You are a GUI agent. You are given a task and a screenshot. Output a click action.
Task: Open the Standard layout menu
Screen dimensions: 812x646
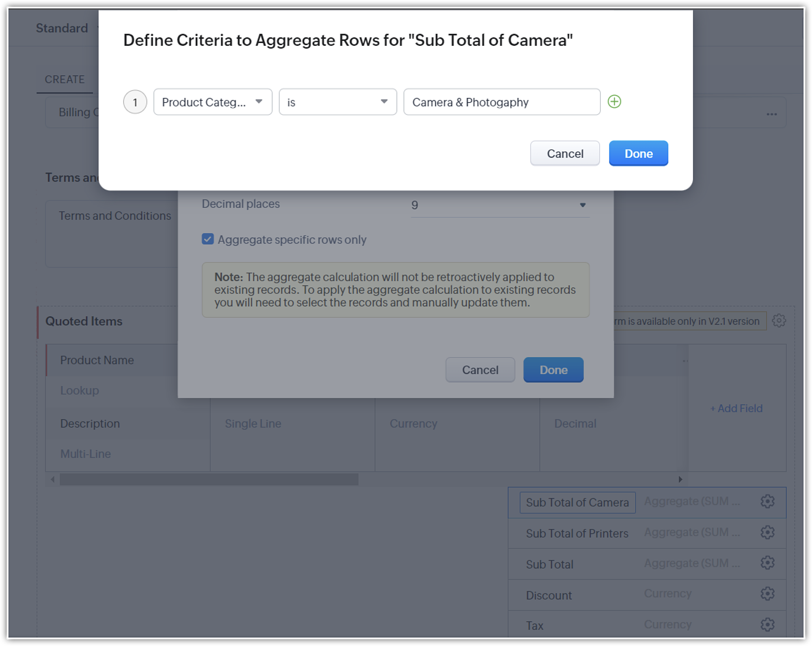(62, 28)
